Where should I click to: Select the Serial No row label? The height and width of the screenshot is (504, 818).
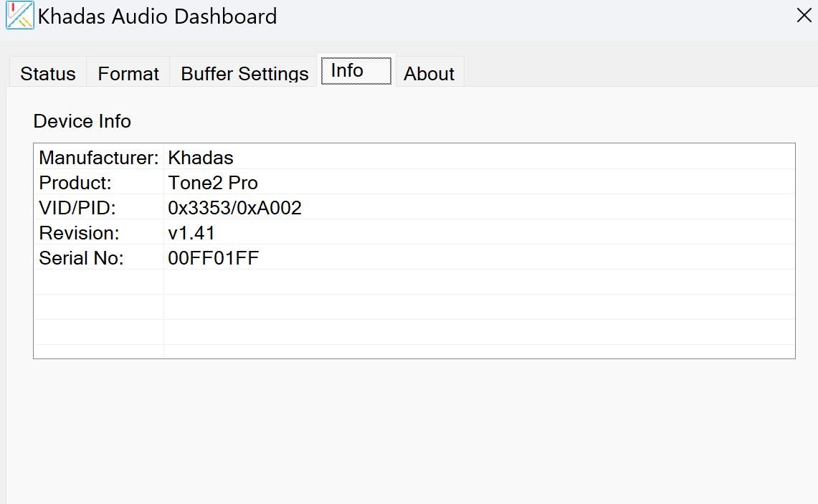pyautogui.click(x=82, y=258)
